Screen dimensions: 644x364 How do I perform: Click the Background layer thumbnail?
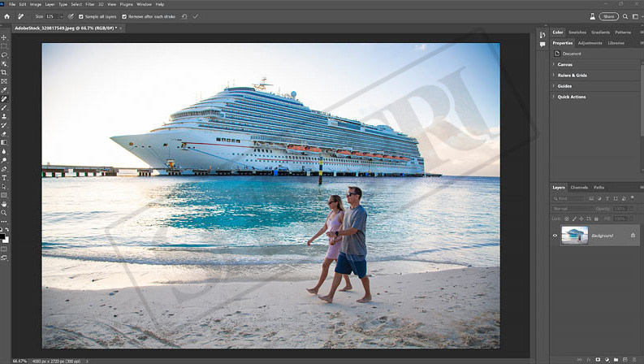click(x=574, y=236)
